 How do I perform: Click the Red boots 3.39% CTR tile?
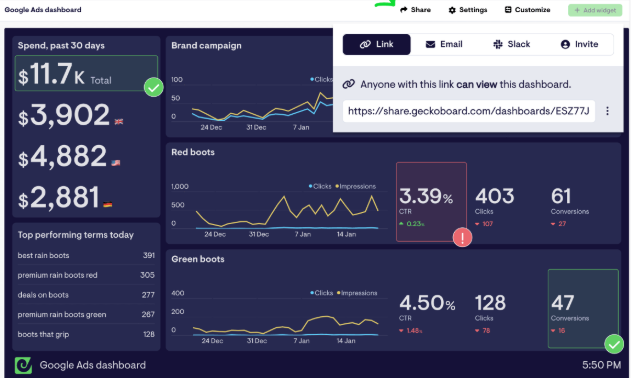coord(431,202)
